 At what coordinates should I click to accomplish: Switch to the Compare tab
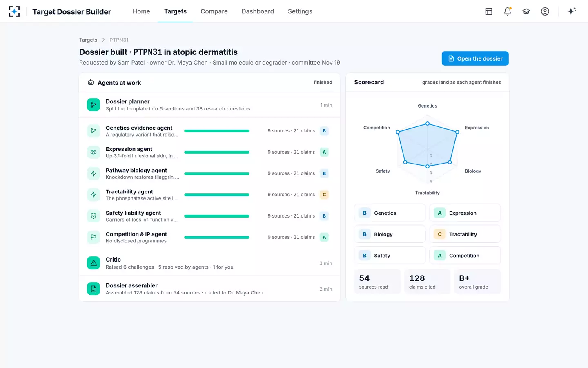pyautogui.click(x=214, y=11)
